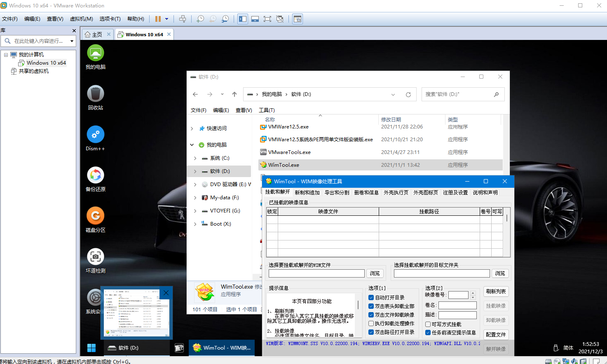Expand 快速访问 in Explorer navigation
Image resolution: width=607 pixels, height=364 pixels.
(192, 128)
